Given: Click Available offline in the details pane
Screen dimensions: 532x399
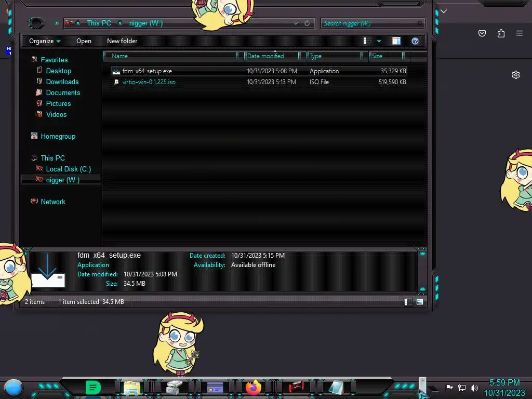Looking at the screenshot, I should point(253,264).
